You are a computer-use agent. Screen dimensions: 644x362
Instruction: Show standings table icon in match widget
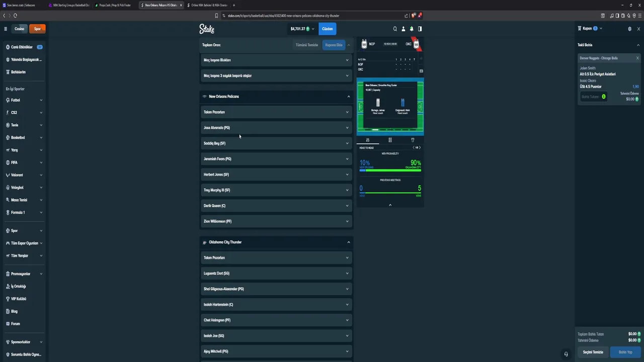[x=390, y=140]
